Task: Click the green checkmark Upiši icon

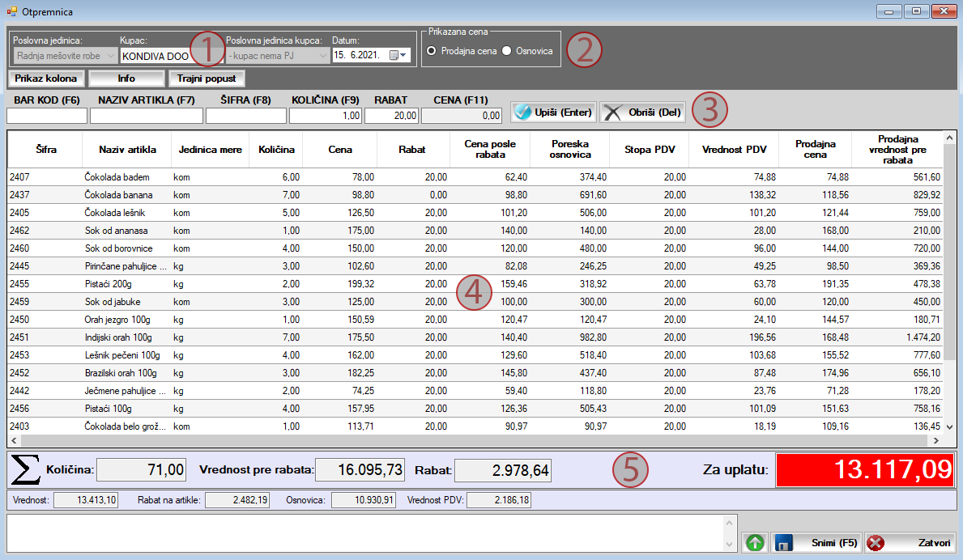Action: (522, 112)
